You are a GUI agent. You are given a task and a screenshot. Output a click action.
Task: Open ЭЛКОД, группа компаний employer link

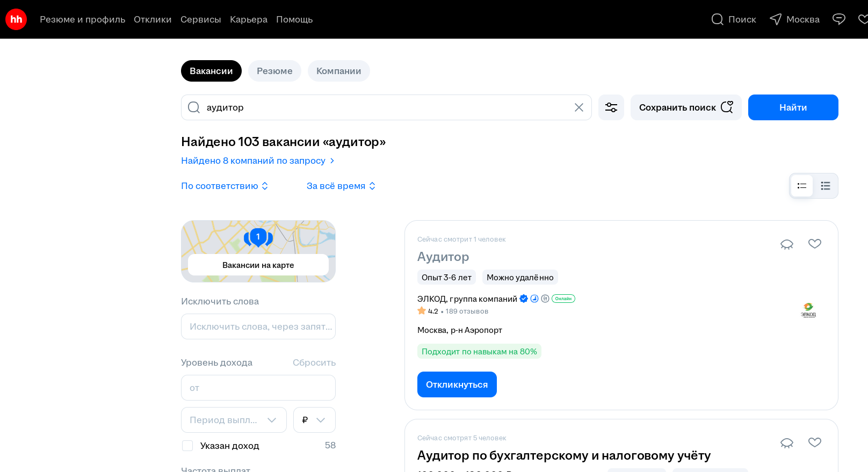(x=467, y=299)
